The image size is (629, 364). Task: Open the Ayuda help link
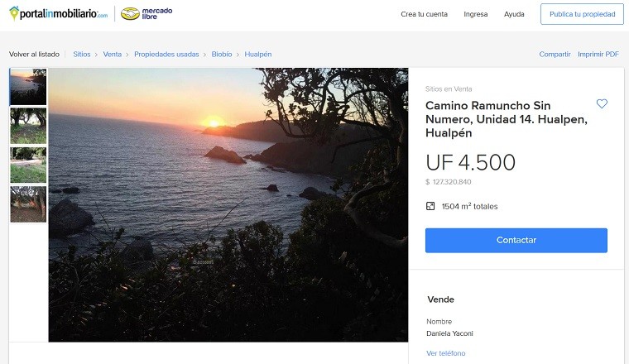click(514, 14)
